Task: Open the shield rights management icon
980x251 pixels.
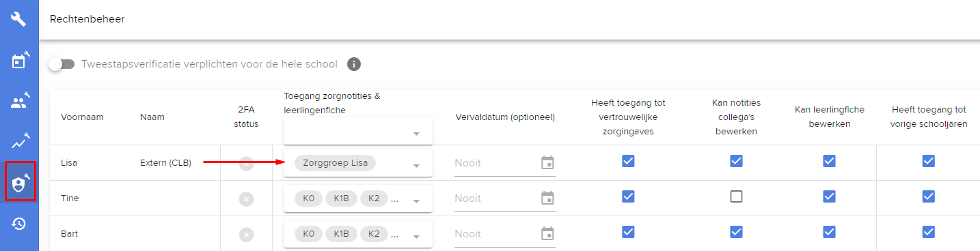Action: click(x=20, y=182)
